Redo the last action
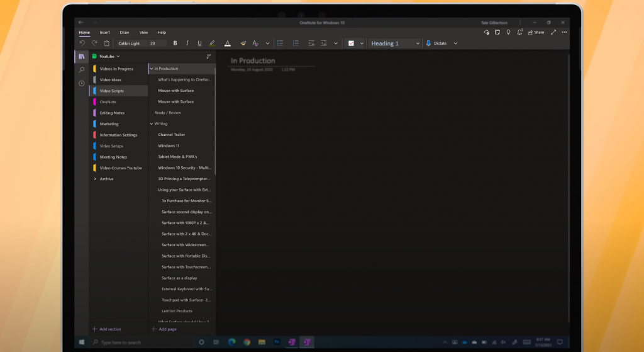 pyautogui.click(x=94, y=43)
